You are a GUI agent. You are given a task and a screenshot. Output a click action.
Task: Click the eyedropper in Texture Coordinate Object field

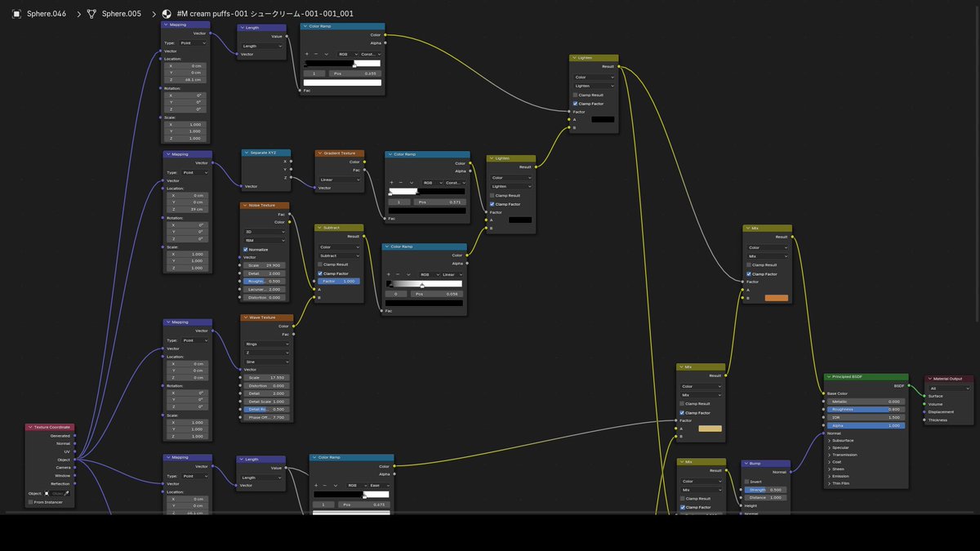click(67, 493)
